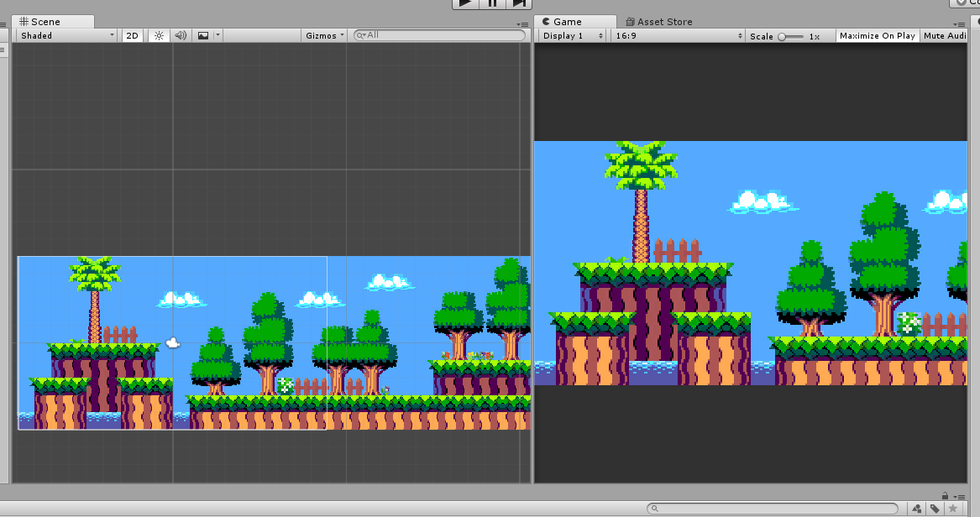Open the Game panel options menu
This screenshot has height=517, width=980.
[x=959, y=24]
